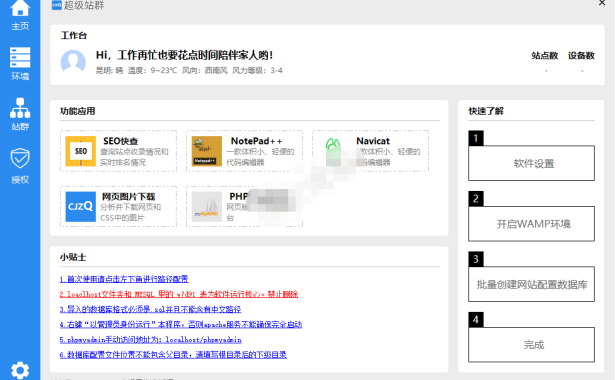
Task: Click the NotePad++ app icon
Action: click(x=207, y=151)
